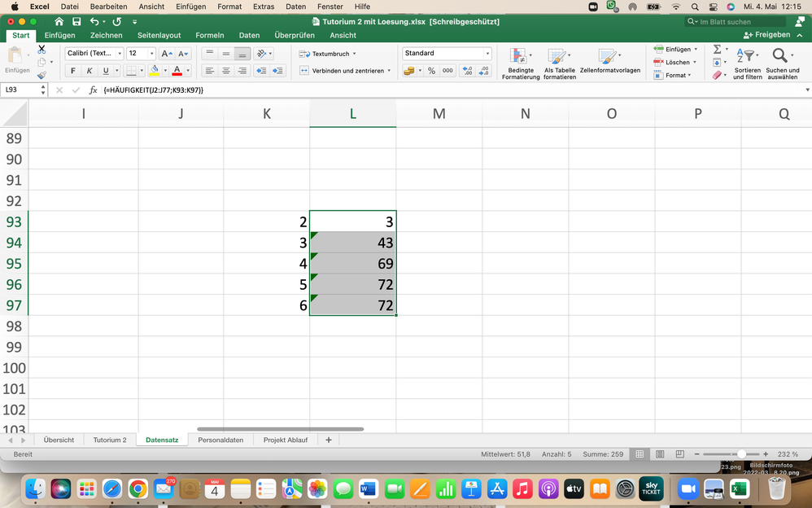Viewport: 812px width, 508px height.
Task: Increase font size with the A-up icon
Action: (166, 54)
